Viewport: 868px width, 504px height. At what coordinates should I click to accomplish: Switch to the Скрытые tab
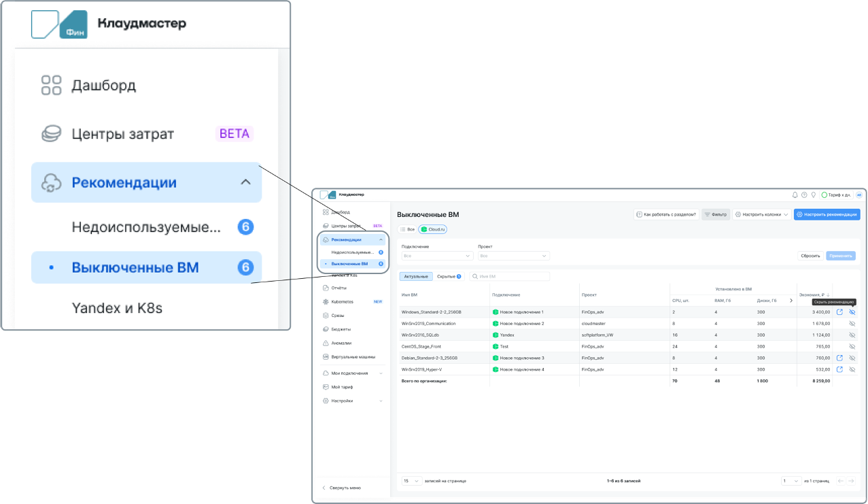[449, 277]
